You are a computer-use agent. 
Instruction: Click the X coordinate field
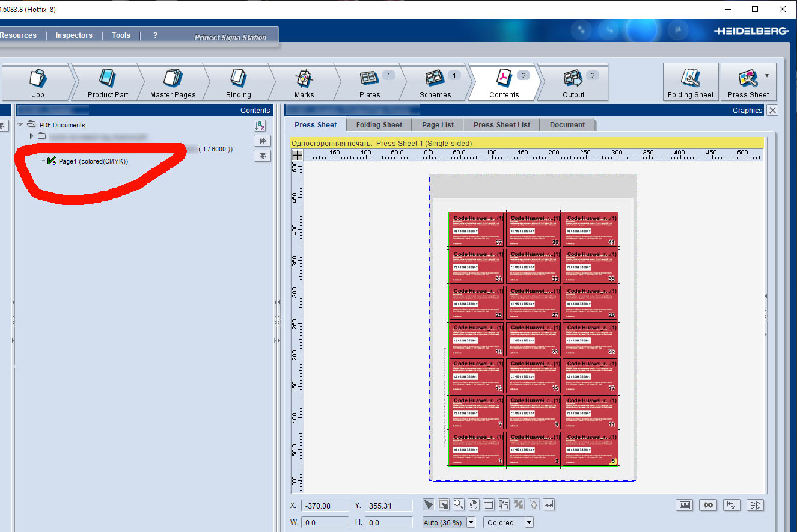coord(325,506)
